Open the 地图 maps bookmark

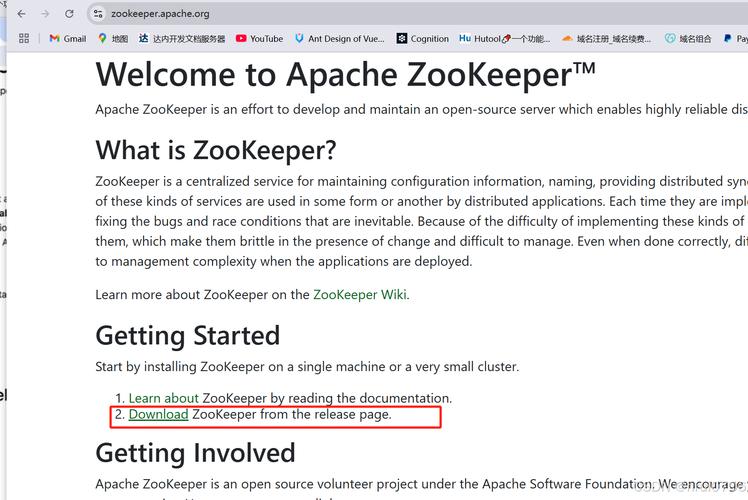pos(113,39)
